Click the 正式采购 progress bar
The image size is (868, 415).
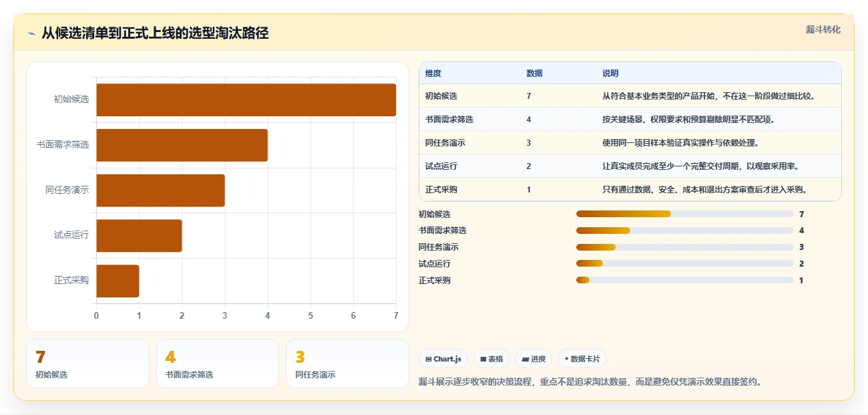pyautogui.click(x=684, y=280)
